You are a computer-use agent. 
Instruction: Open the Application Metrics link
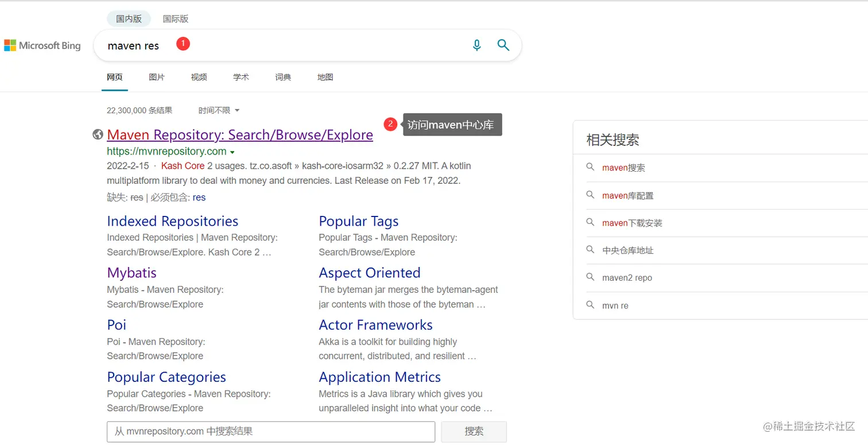click(380, 377)
